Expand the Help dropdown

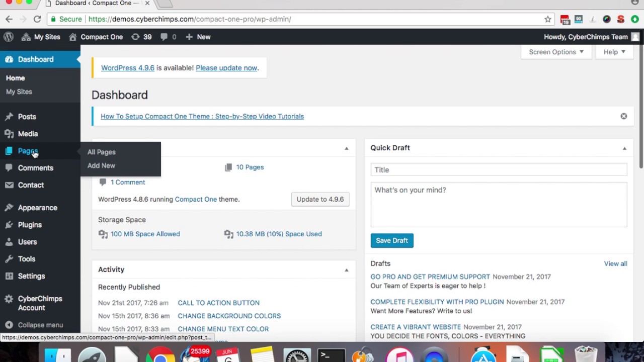[614, 52]
